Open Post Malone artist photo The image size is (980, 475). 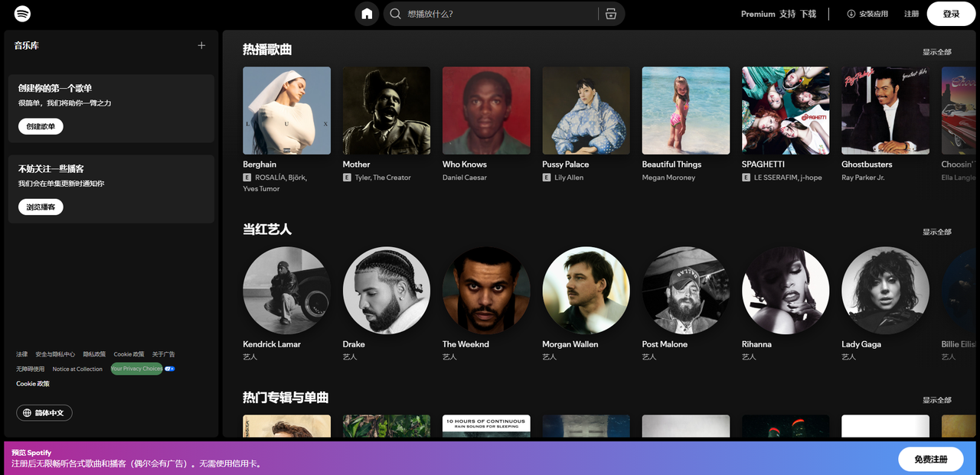coord(686,291)
